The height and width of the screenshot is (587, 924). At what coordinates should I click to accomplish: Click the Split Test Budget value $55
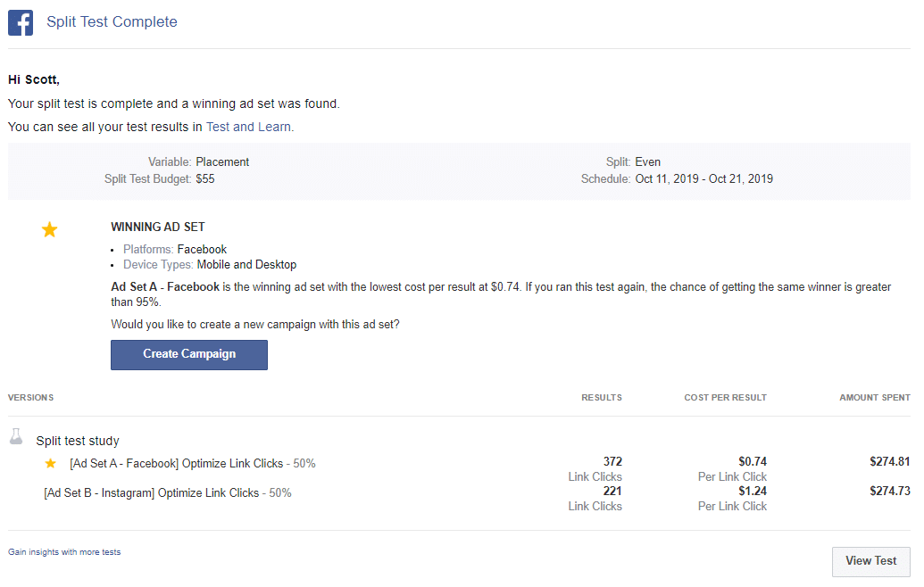tap(205, 179)
